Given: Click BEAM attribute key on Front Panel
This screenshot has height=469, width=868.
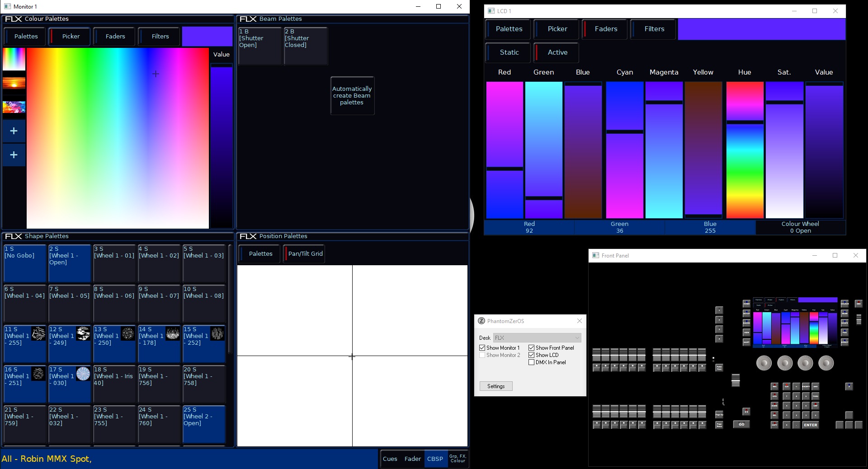Looking at the screenshot, I should click(844, 314).
